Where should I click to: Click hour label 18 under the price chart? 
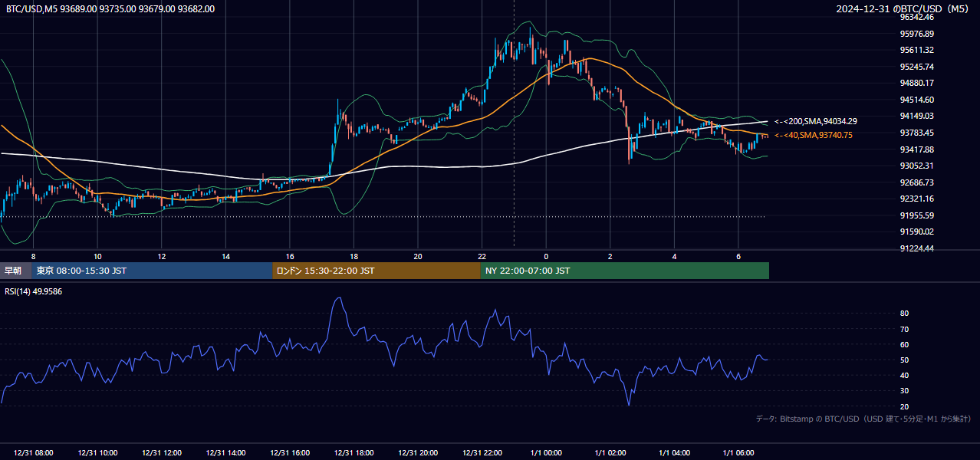(354, 256)
